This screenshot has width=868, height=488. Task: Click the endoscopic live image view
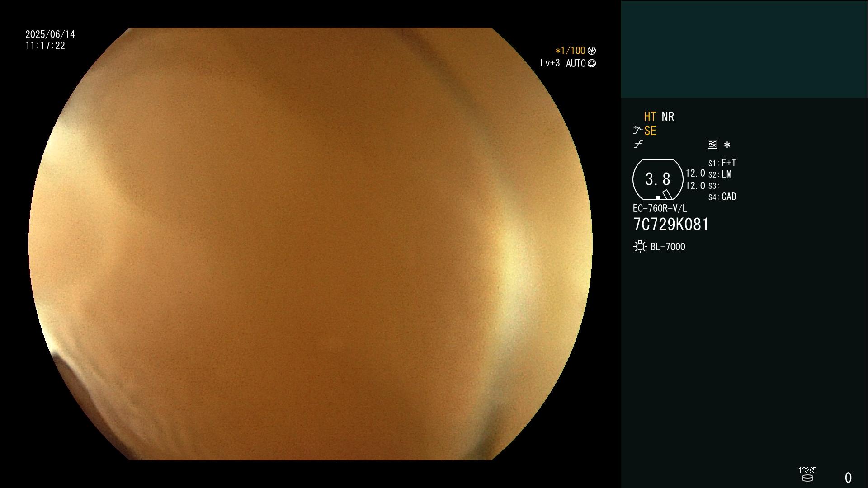[311, 244]
